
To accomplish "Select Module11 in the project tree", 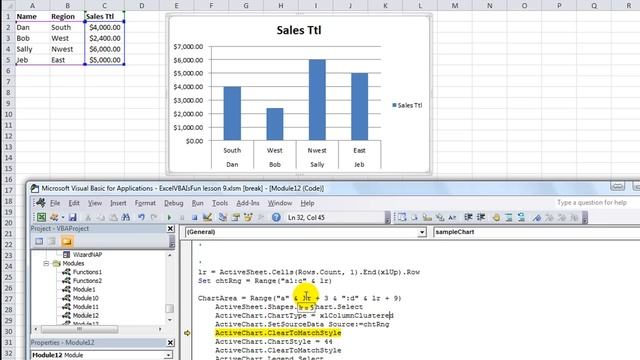I will [85, 307].
